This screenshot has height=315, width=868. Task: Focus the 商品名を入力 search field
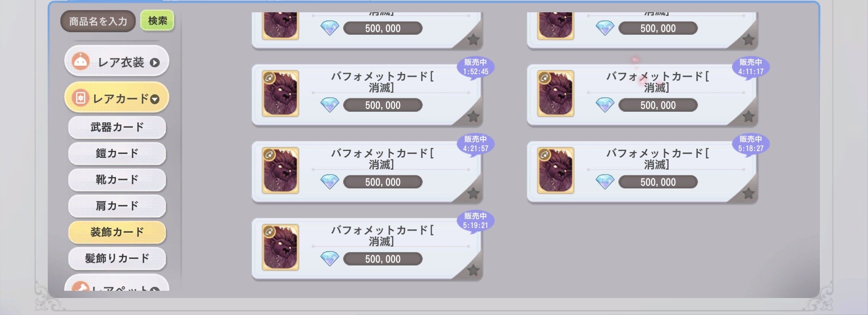click(x=98, y=21)
